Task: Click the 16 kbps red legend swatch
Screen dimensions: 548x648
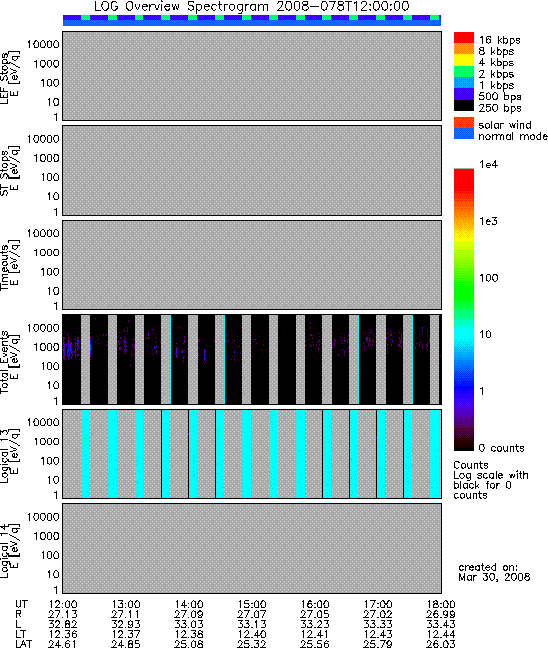Action: pyautogui.click(x=464, y=37)
